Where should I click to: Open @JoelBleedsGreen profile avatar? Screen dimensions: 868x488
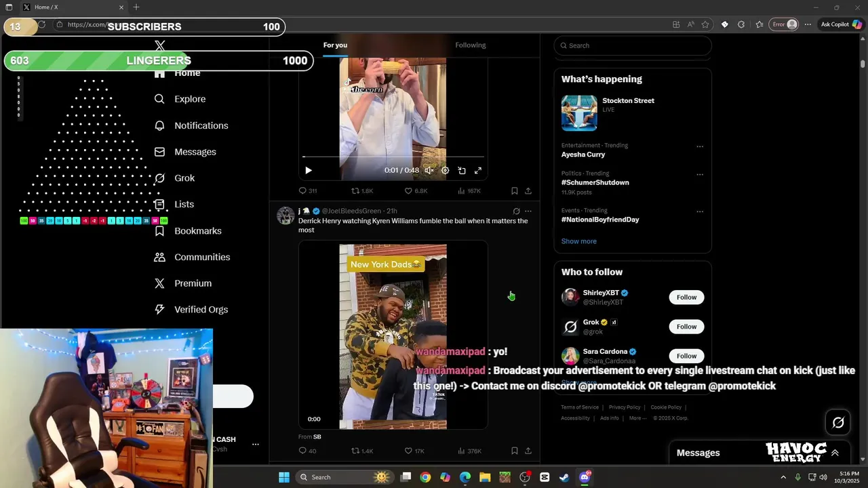click(285, 216)
